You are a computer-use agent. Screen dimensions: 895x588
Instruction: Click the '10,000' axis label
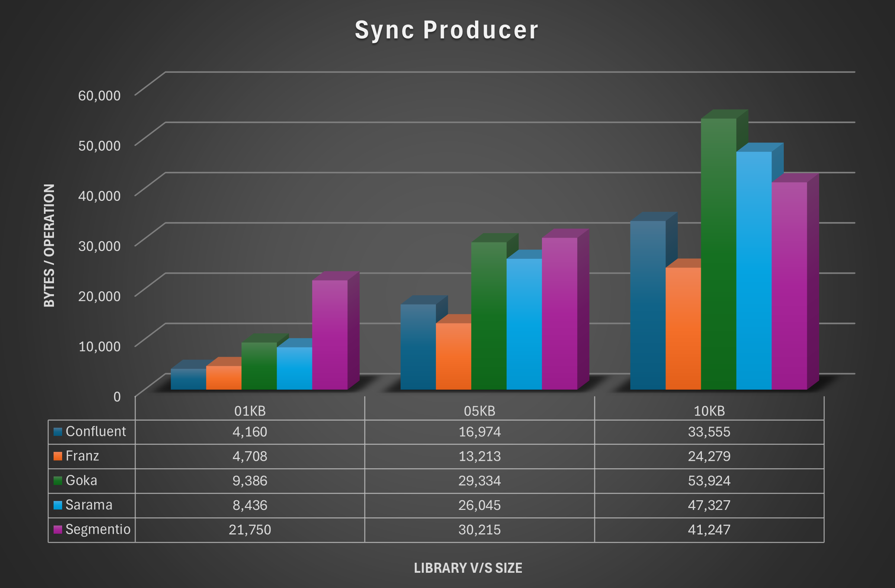99,346
